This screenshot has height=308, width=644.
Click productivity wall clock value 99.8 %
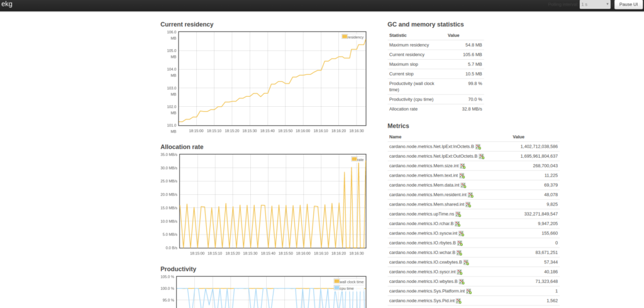point(475,84)
